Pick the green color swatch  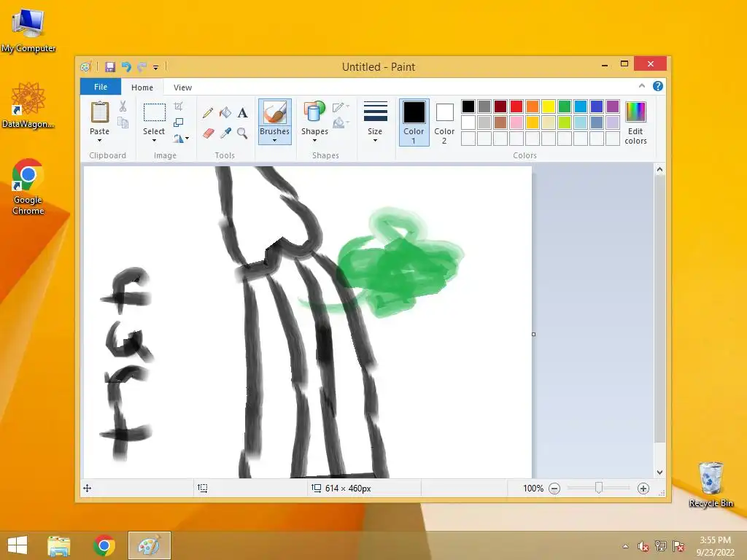pyautogui.click(x=565, y=106)
